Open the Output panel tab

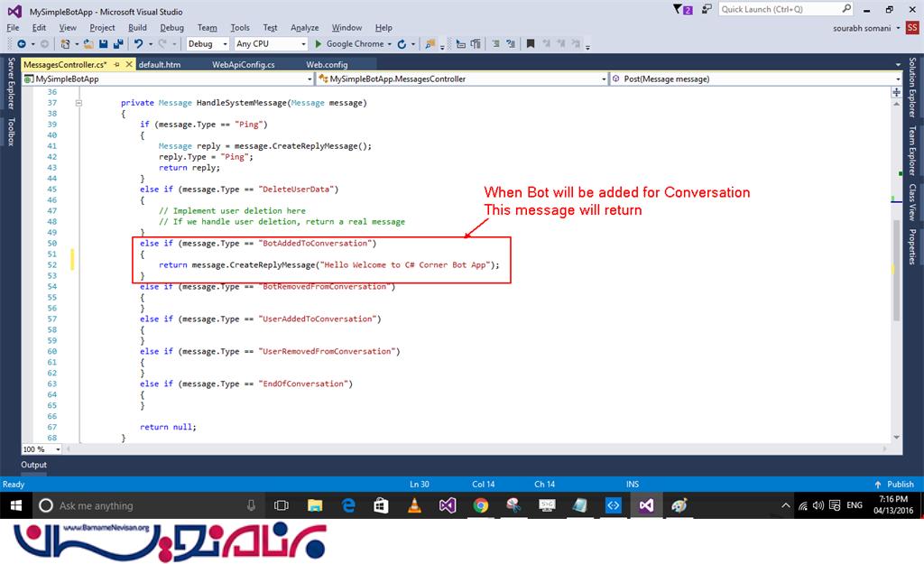34,465
